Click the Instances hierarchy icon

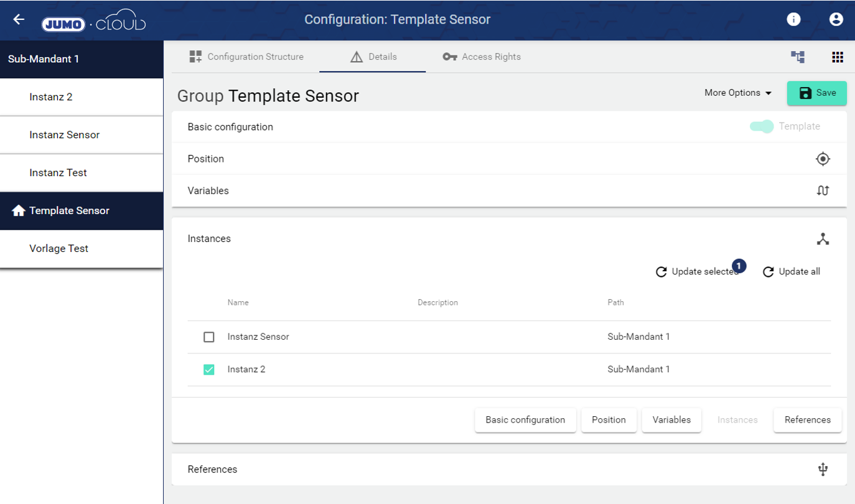coord(823,239)
